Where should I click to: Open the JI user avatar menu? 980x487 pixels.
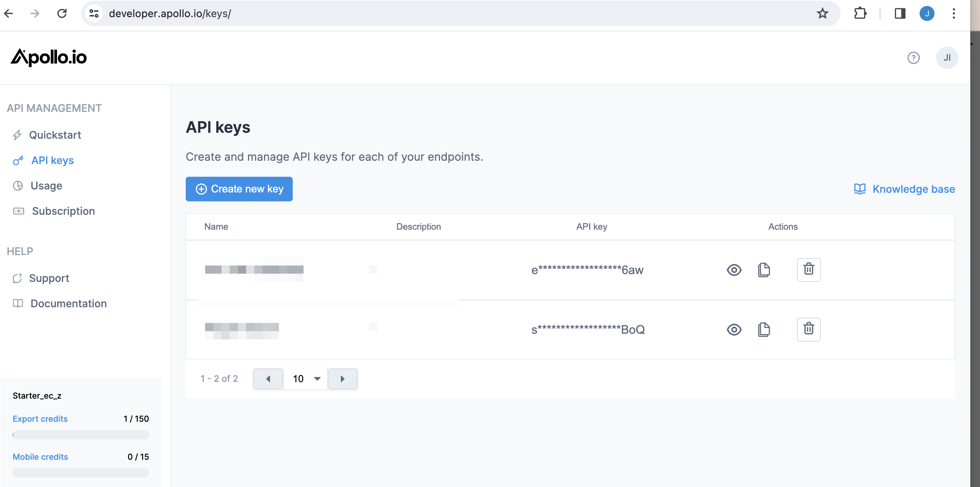tap(946, 58)
